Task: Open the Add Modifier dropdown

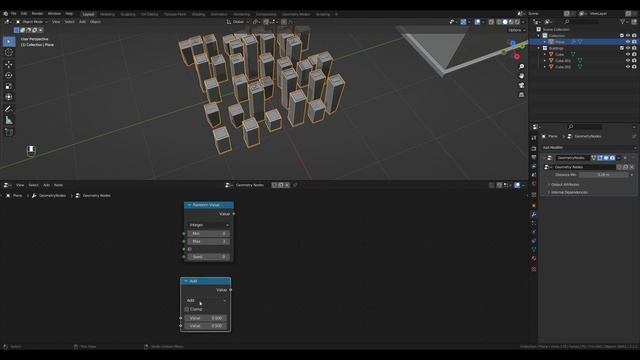Action: pos(588,147)
